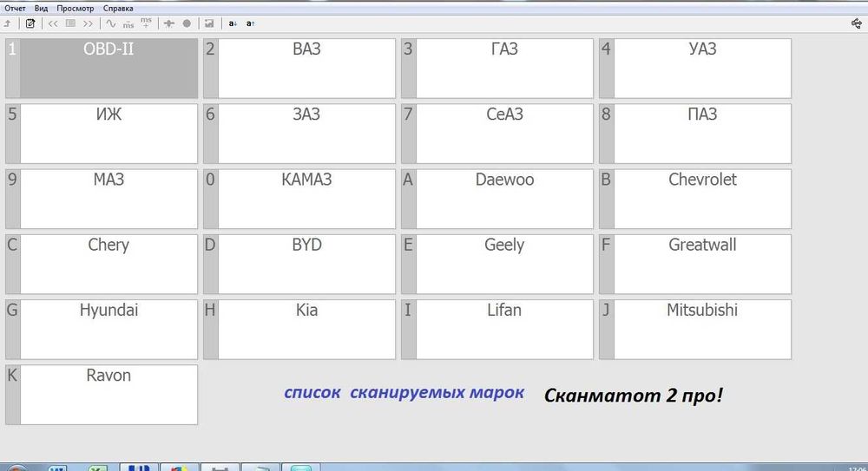Select the ГАЗ brand tile
The width and height of the screenshot is (868, 471).
point(497,68)
